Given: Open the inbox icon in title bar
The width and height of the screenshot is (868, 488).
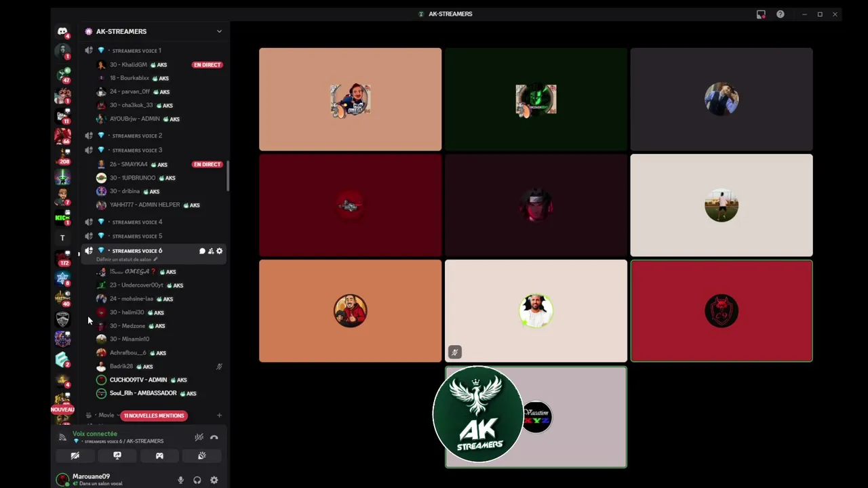Looking at the screenshot, I should click(761, 14).
